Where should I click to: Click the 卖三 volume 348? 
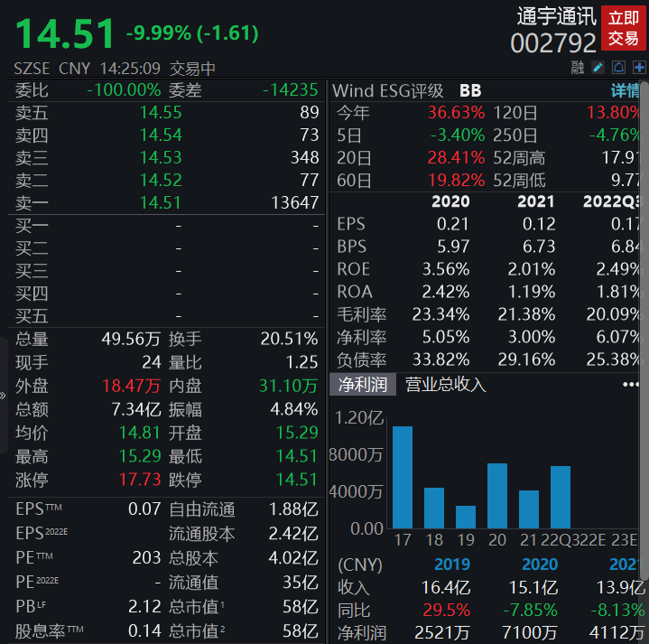pos(304,158)
